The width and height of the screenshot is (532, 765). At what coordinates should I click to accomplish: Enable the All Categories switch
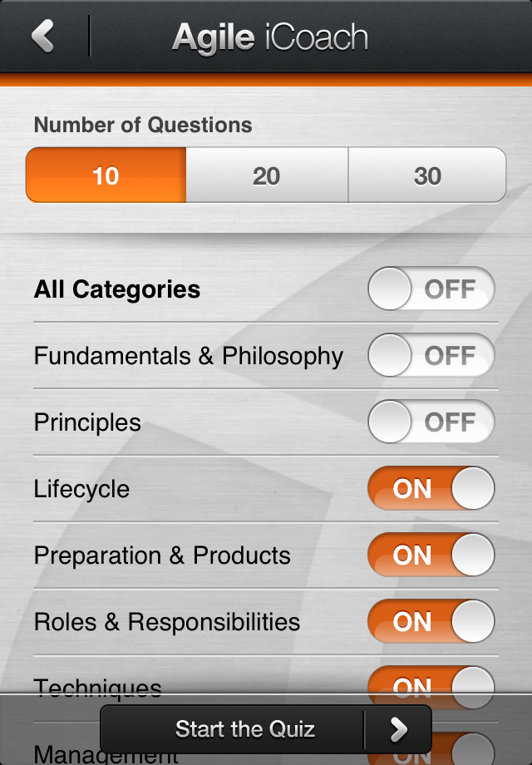tap(431, 289)
